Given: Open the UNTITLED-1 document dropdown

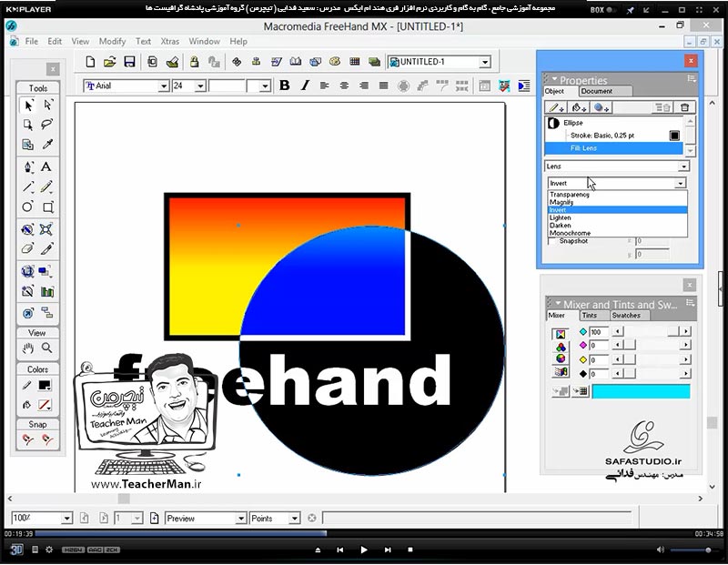Looking at the screenshot, I should (485, 62).
